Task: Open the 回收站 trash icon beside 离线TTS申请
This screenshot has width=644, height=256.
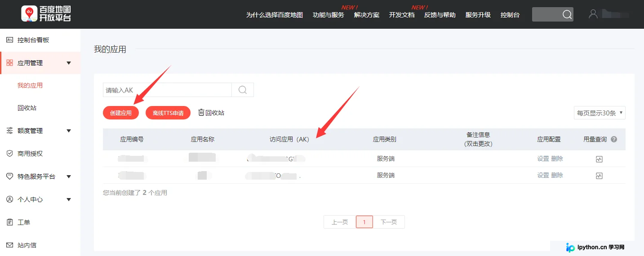Action: 201,112
